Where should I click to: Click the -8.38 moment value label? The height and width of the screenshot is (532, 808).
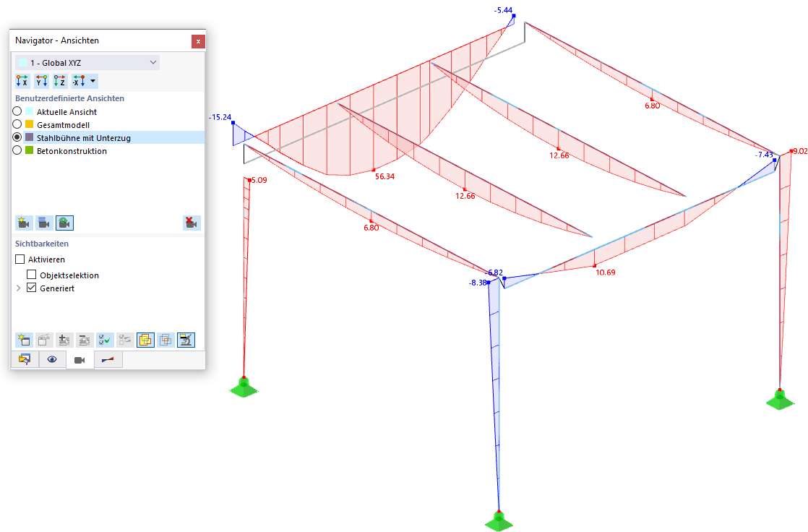point(478,283)
